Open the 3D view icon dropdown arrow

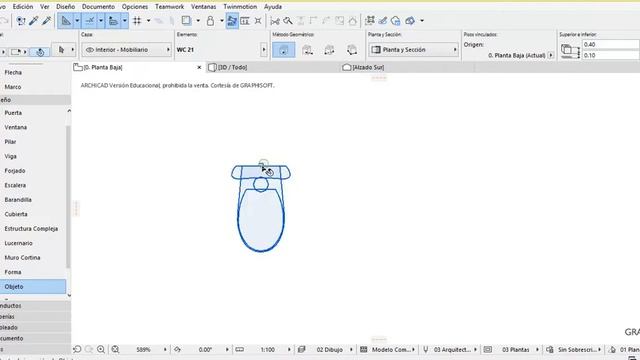pyautogui.click(x=422, y=21)
